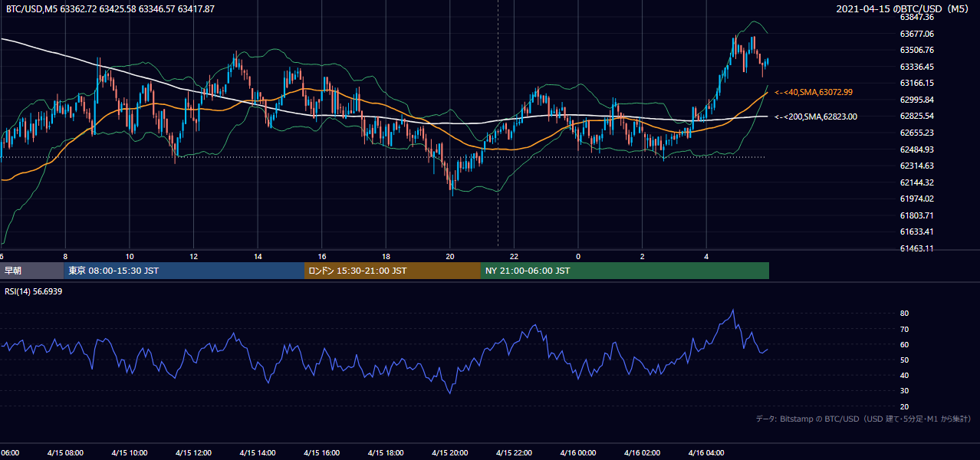Click the bottom date label '4/15 16:00'
Screen dimensions: 980x460
pyautogui.click(x=321, y=453)
